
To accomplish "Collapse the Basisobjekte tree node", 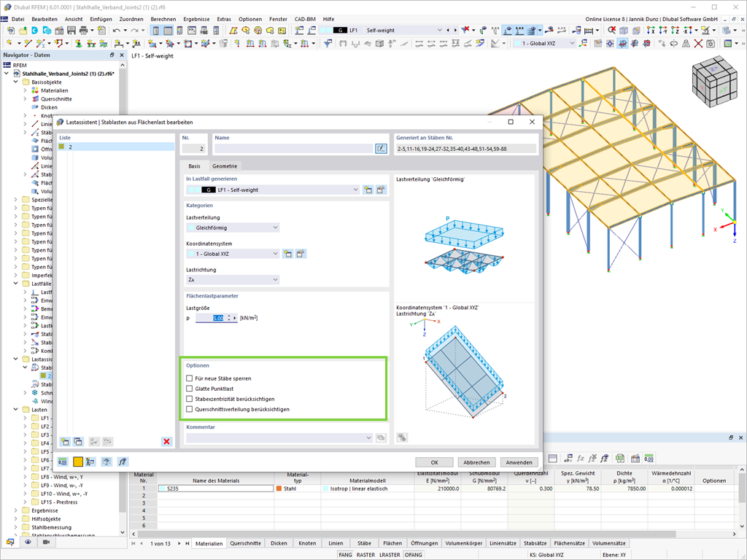I will [x=16, y=82].
